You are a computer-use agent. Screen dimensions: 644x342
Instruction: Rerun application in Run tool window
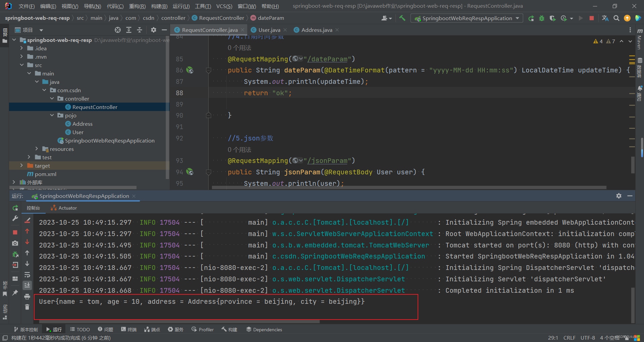pyautogui.click(x=15, y=208)
